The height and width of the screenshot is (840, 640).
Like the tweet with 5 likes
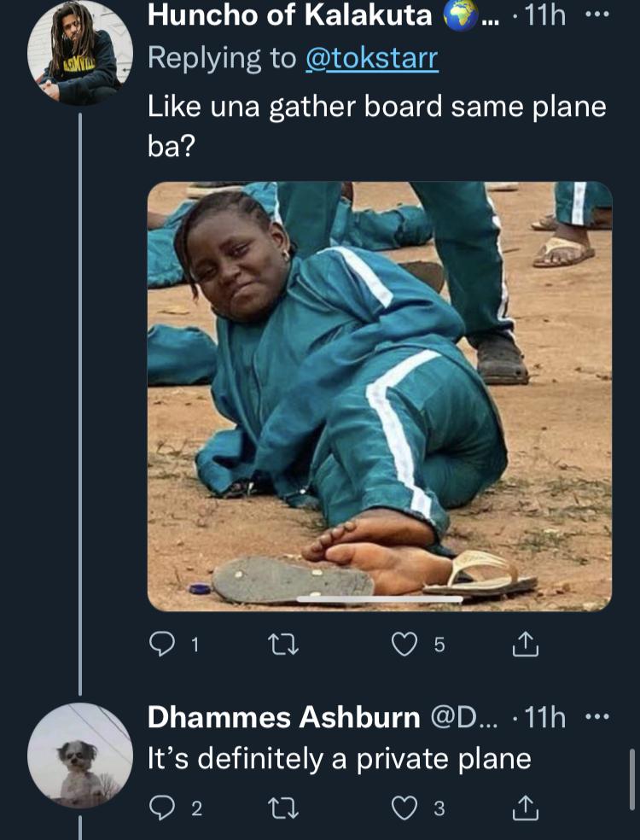click(404, 645)
